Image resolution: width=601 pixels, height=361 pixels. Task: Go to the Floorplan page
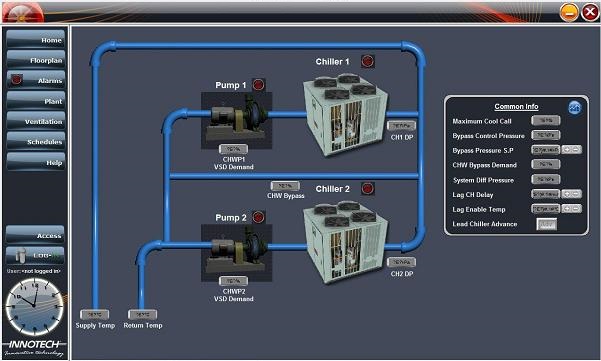[36, 60]
